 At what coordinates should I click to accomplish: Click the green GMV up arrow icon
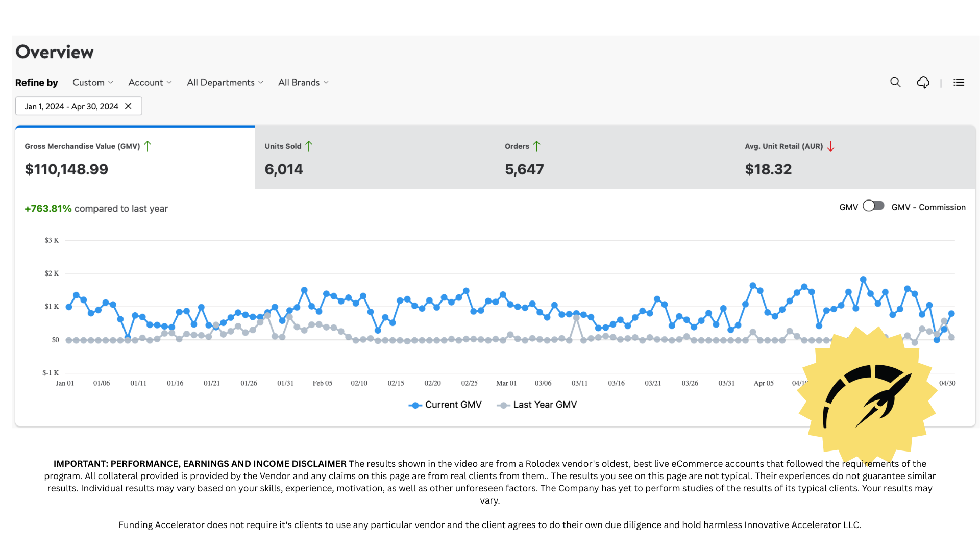point(148,146)
